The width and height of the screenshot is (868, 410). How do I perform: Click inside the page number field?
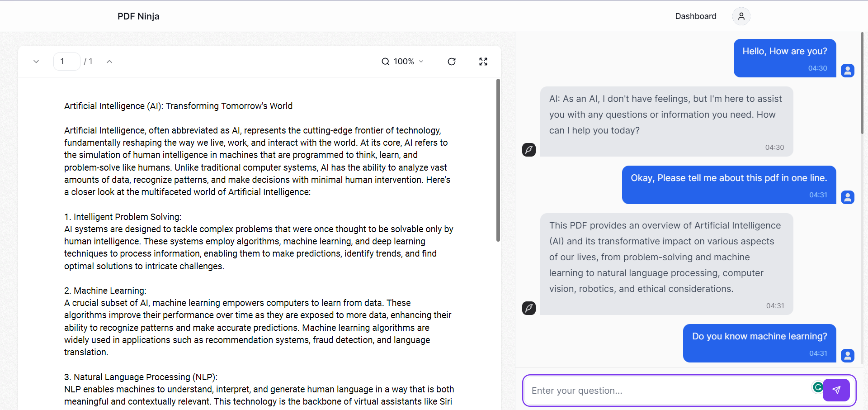pos(66,61)
